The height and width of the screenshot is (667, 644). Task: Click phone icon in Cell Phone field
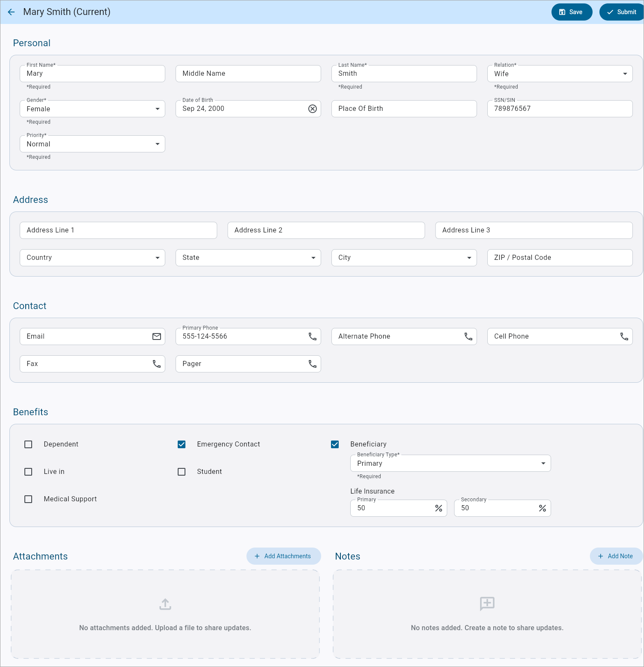point(624,336)
